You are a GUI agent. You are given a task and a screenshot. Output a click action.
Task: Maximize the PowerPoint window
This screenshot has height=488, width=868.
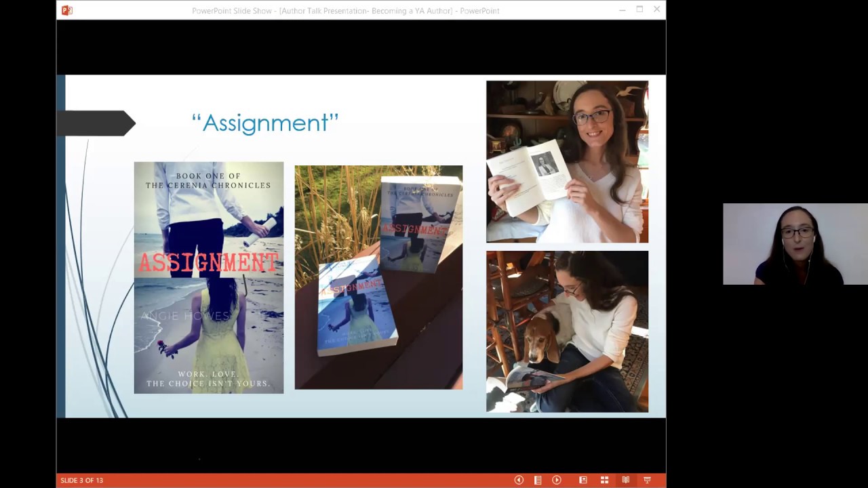click(639, 9)
